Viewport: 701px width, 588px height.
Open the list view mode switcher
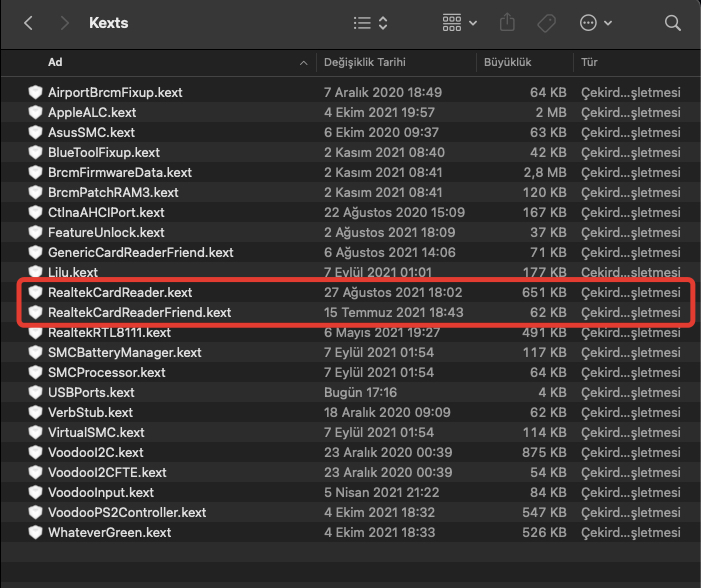click(371, 22)
